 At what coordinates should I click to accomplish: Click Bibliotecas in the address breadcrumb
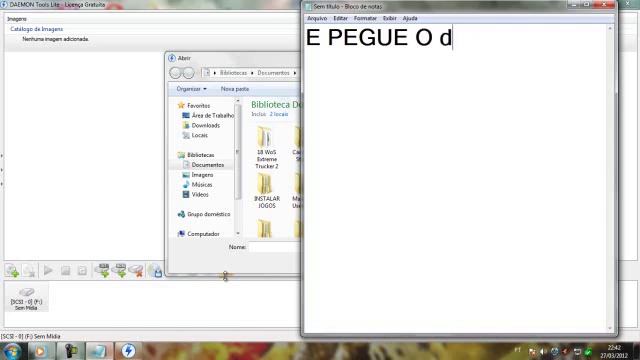[x=233, y=73]
